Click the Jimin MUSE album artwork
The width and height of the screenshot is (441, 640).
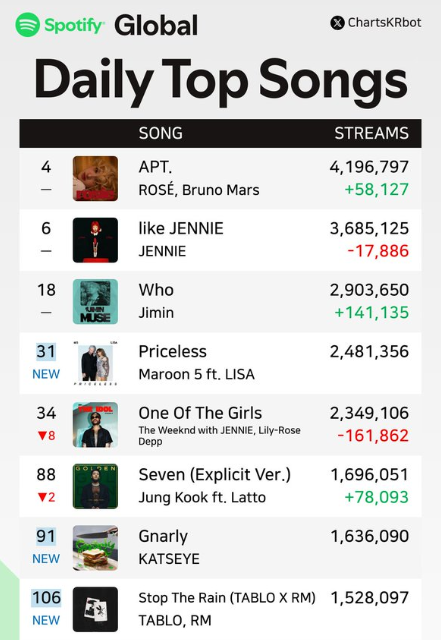(95, 302)
